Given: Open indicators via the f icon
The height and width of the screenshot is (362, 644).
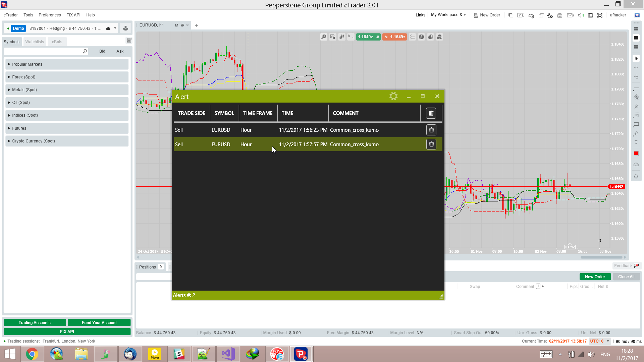Looking at the screenshot, I should 421,37.
